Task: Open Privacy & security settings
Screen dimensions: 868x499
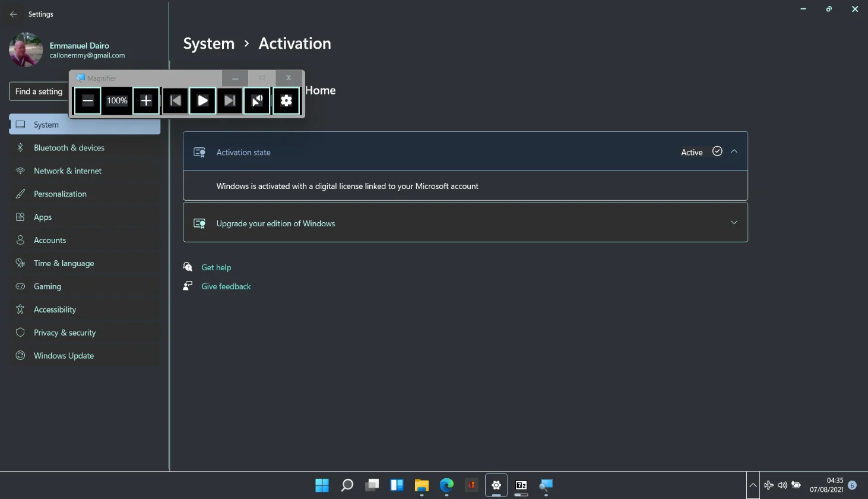Action: pyautogui.click(x=84, y=333)
